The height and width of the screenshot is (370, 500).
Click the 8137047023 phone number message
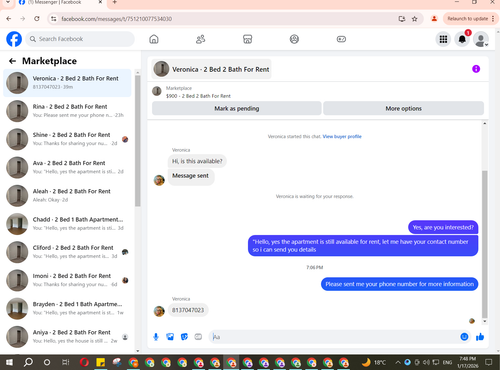188,310
